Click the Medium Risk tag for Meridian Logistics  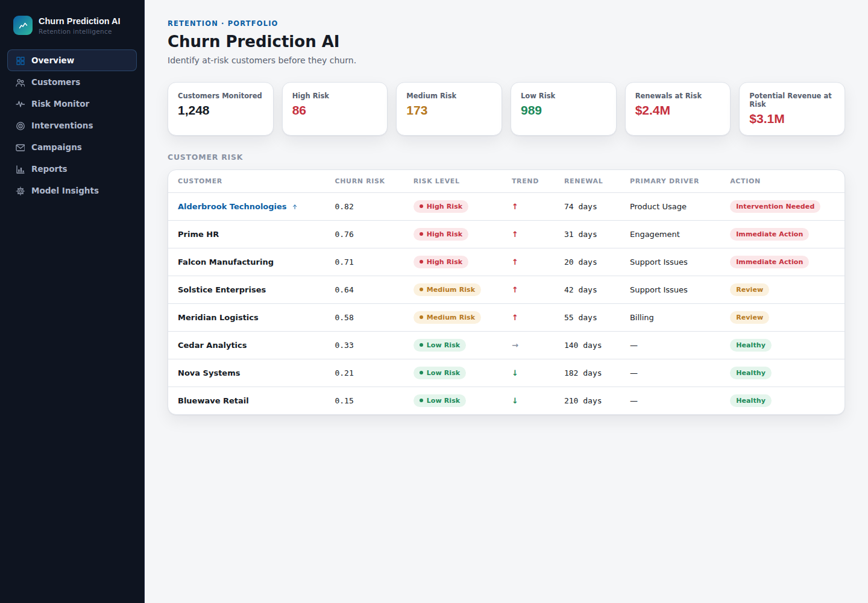coord(447,317)
